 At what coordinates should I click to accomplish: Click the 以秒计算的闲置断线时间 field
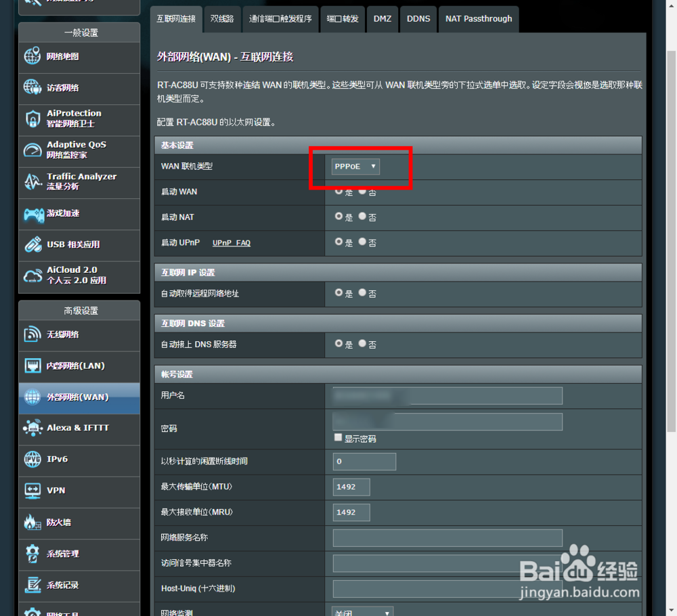coord(364,462)
